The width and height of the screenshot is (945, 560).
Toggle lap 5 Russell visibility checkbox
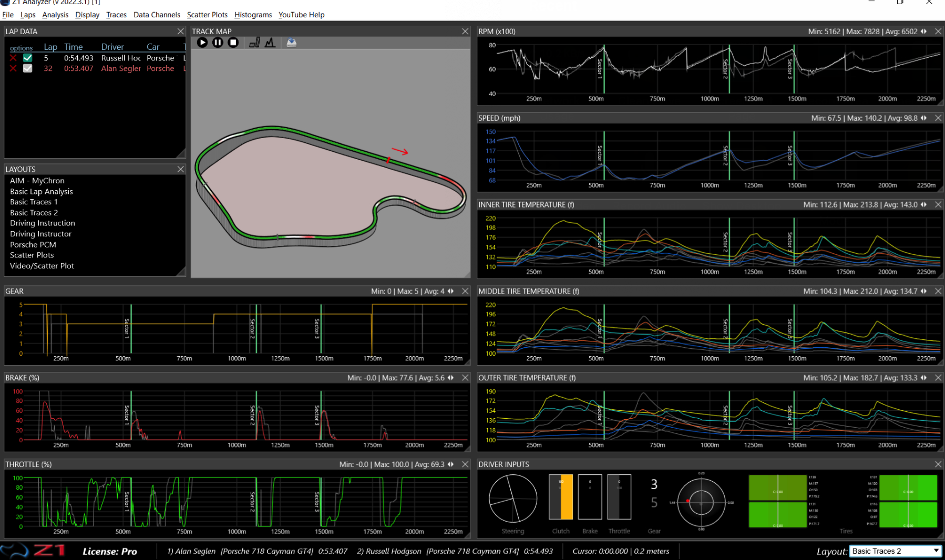point(28,58)
